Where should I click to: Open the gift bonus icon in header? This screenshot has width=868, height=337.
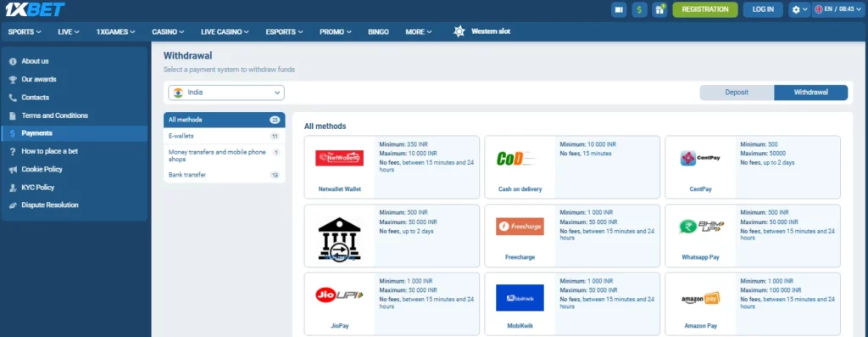coord(659,9)
